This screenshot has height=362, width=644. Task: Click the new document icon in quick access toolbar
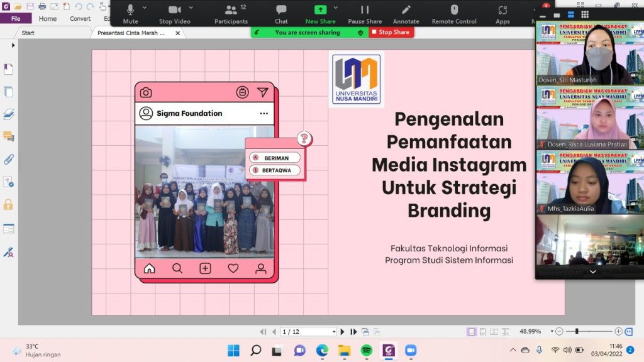click(x=66, y=6)
